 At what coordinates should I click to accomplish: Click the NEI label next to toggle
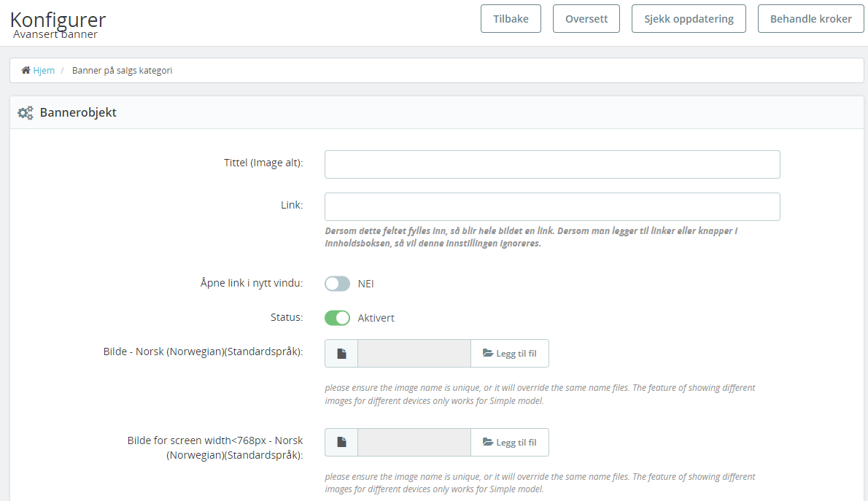pos(365,284)
